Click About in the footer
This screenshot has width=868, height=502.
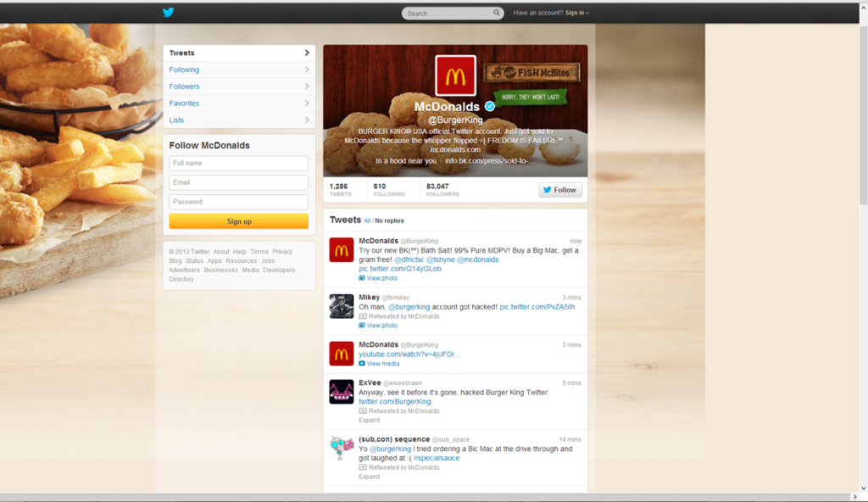(221, 252)
